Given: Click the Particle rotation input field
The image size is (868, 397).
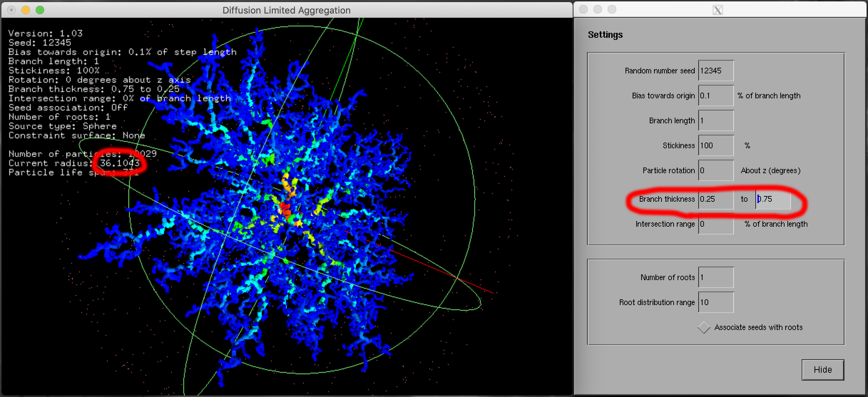Looking at the screenshot, I should coord(716,170).
